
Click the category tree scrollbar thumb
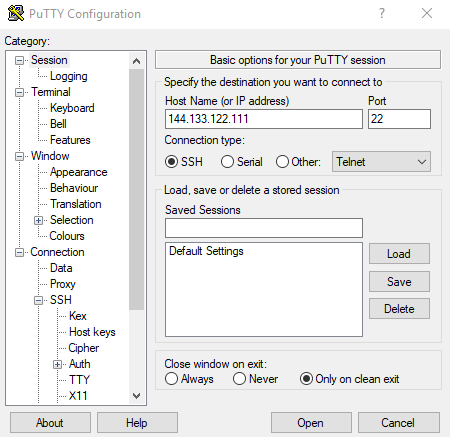coord(136,189)
